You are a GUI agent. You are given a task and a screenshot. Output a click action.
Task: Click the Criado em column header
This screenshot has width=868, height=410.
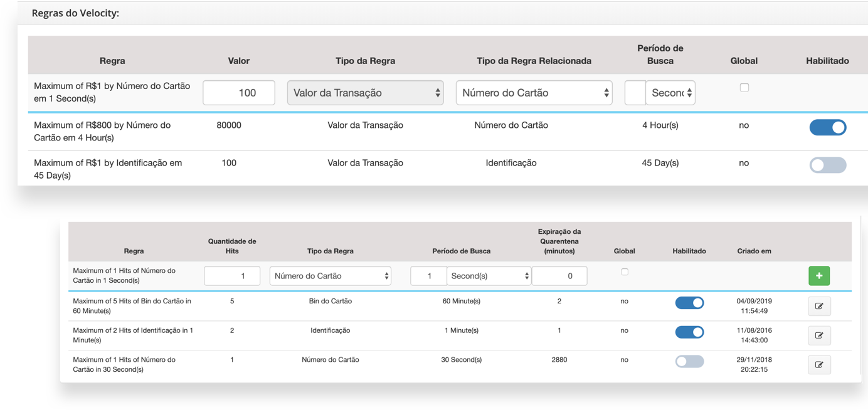pyautogui.click(x=754, y=251)
